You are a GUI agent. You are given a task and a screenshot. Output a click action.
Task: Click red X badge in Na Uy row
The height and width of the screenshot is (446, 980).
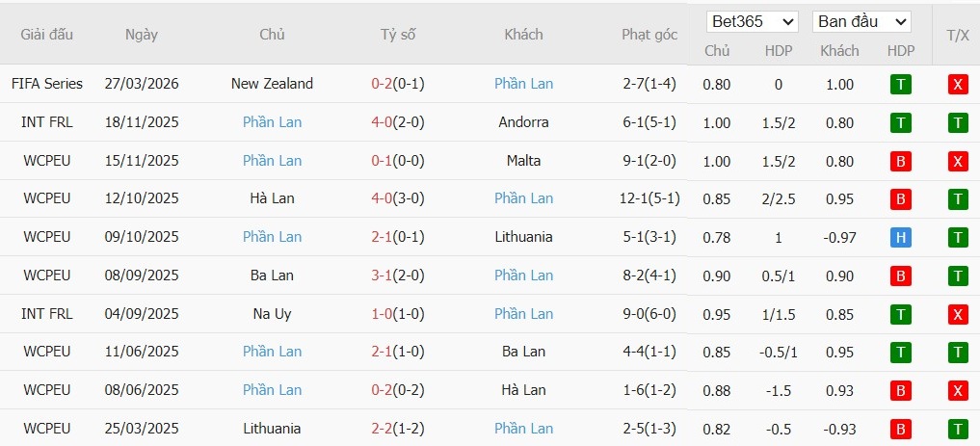click(958, 314)
